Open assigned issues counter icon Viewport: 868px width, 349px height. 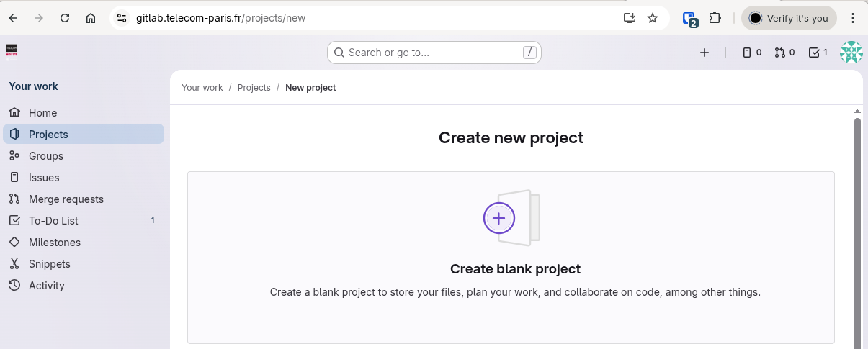tap(752, 53)
